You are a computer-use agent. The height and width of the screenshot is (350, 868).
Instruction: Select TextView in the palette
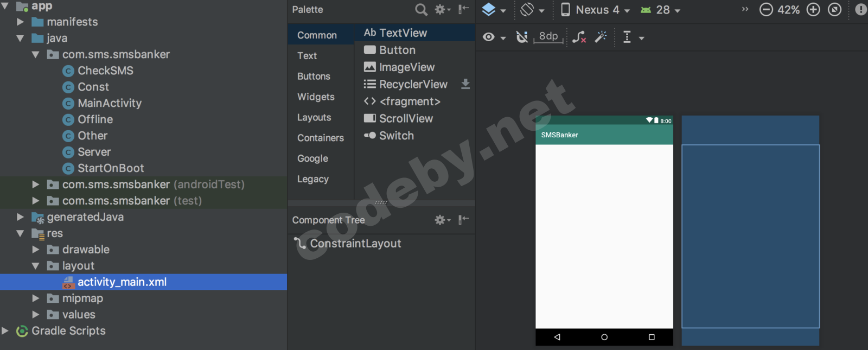415,33
